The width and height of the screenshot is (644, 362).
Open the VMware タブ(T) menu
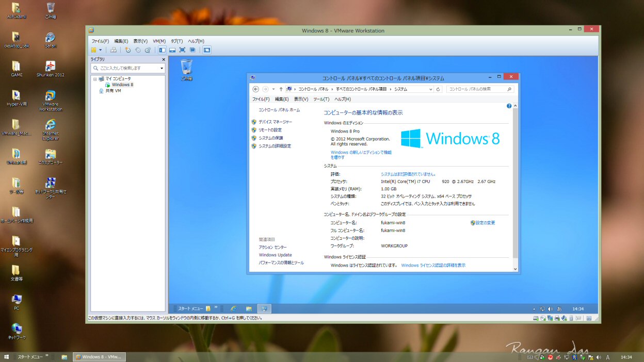[x=176, y=41]
